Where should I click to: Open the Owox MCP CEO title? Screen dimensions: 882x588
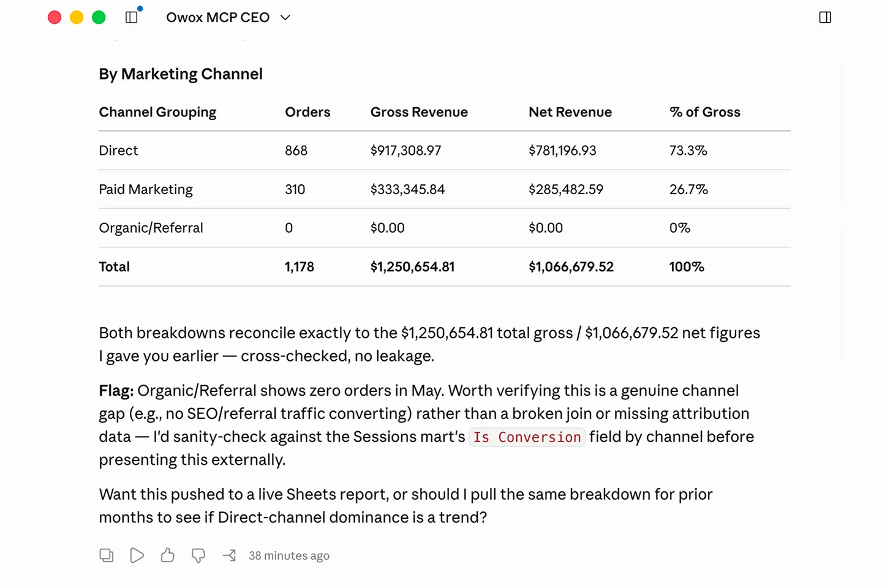point(217,18)
